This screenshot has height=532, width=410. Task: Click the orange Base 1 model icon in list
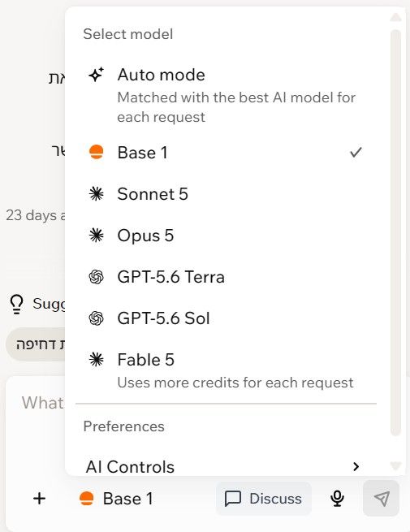[x=97, y=152]
